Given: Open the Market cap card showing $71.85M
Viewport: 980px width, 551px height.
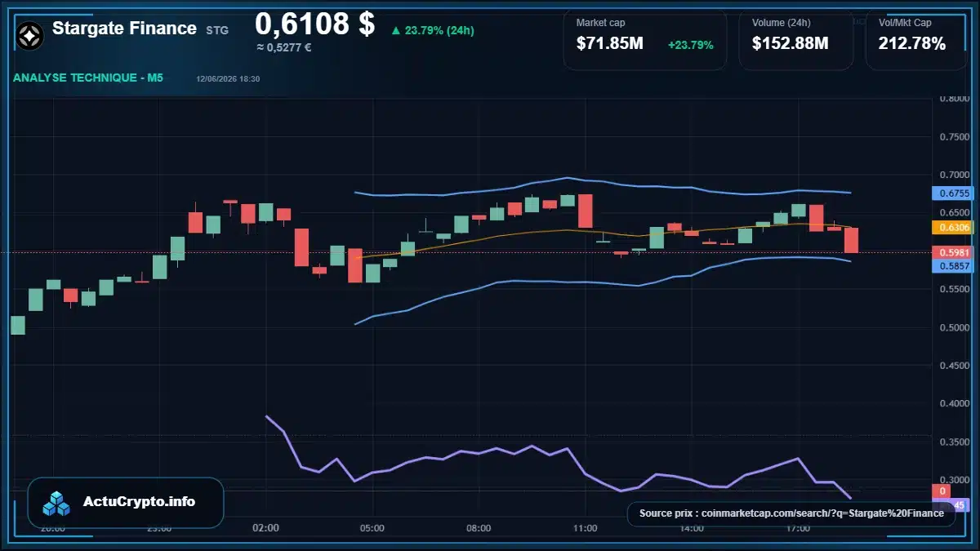Looking at the screenshot, I should click(x=645, y=40).
